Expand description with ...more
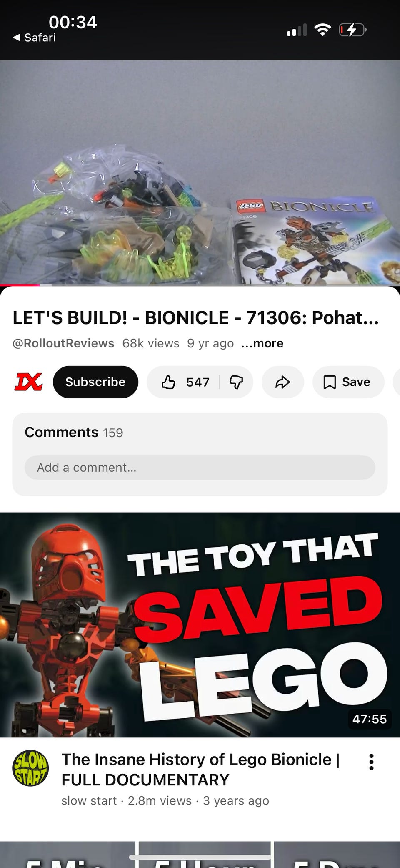Viewport: 400px width, 868px height. click(x=262, y=343)
